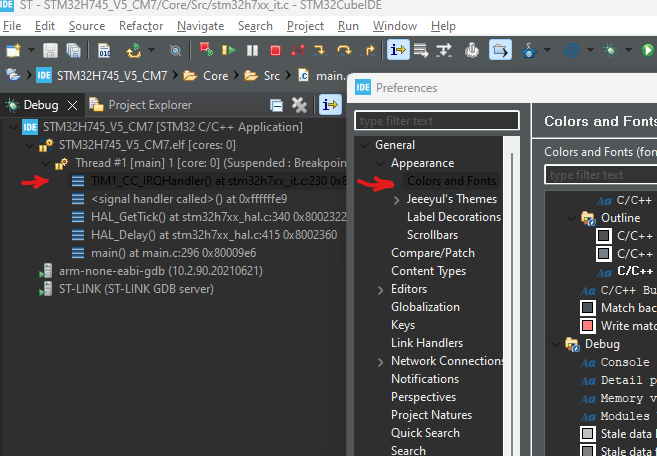Open the Refactor menu
The width and height of the screenshot is (657, 456).
click(x=141, y=26)
